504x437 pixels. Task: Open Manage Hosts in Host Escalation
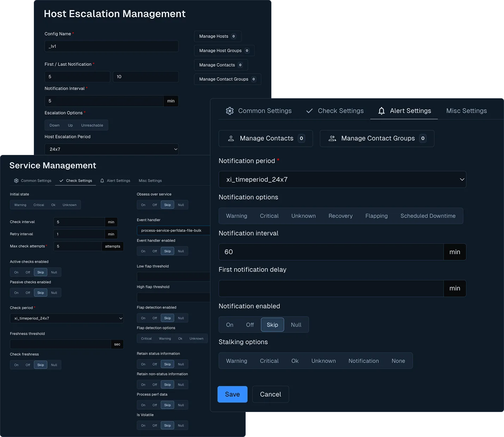[x=217, y=36]
